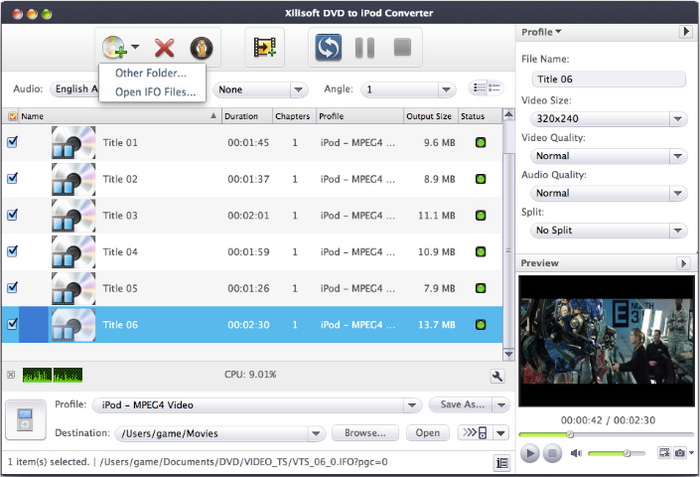The width and height of the screenshot is (700, 477).
Task: Play the preview video
Action: pyautogui.click(x=529, y=454)
